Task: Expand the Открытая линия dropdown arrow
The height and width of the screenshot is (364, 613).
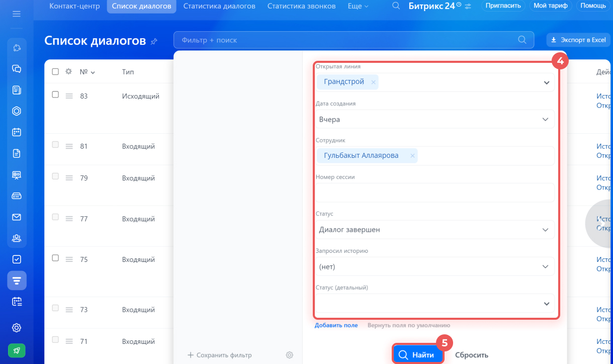Action: coord(547,82)
